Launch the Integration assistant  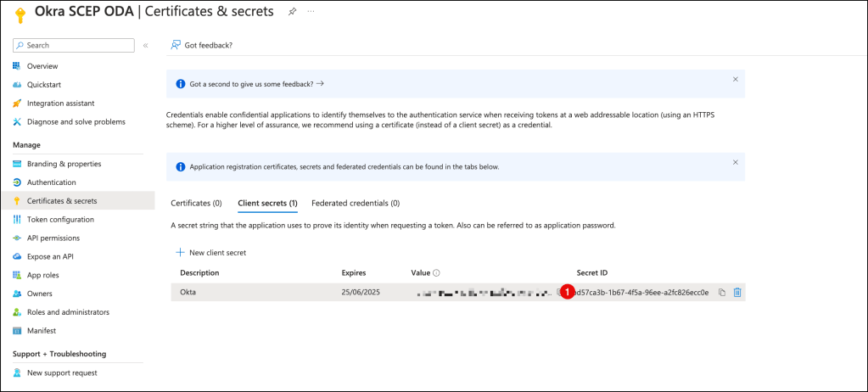coord(61,104)
